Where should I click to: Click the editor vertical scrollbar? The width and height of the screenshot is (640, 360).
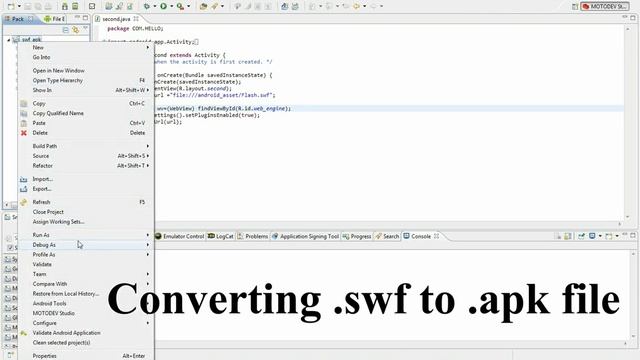(x=628, y=122)
